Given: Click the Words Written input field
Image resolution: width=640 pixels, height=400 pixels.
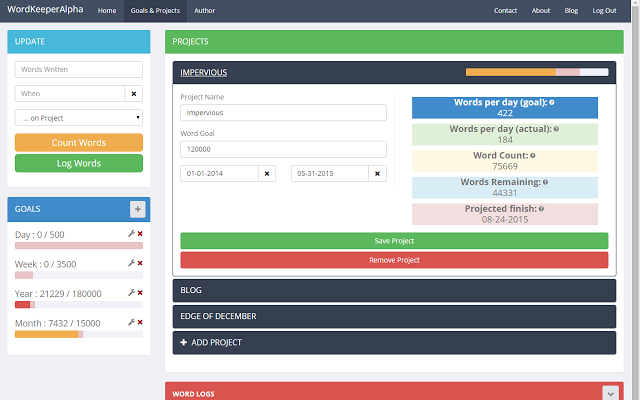Looking at the screenshot, I should click(79, 70).
